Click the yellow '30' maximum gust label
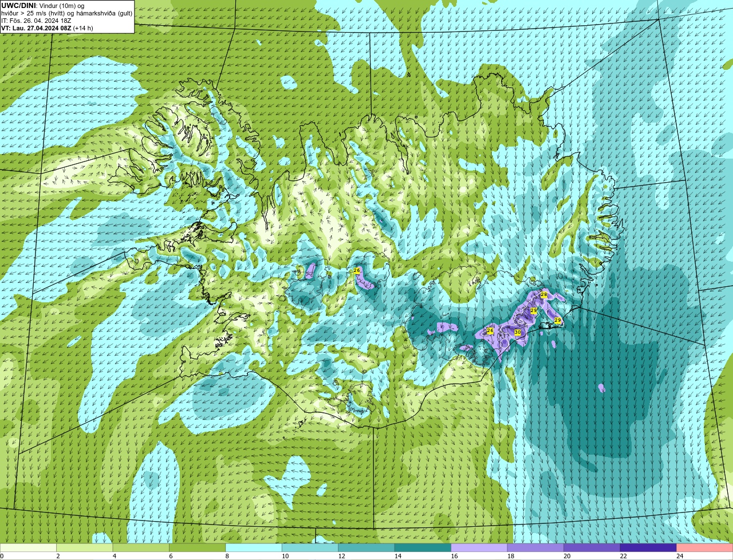The image size is (733, 560). tap(518, 332)
